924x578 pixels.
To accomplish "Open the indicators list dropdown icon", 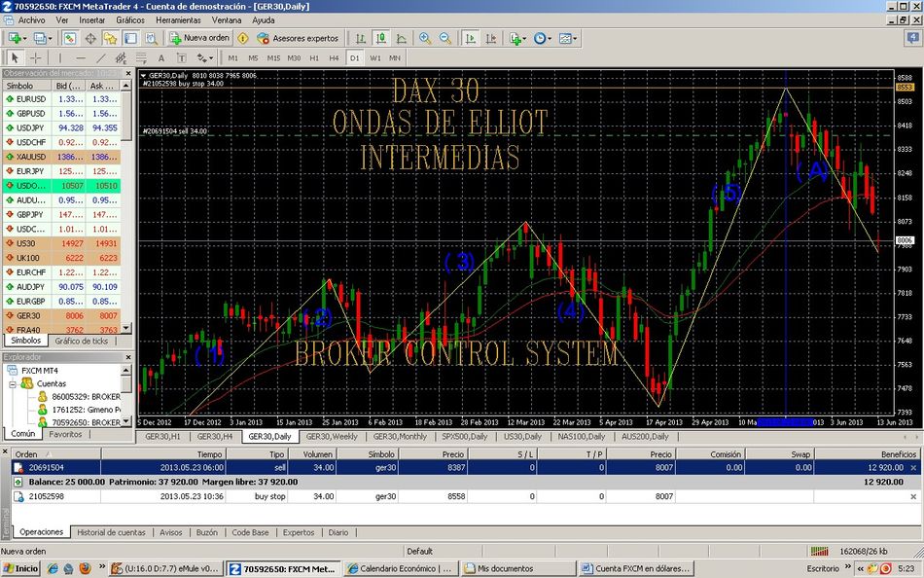I will [517, 38].
